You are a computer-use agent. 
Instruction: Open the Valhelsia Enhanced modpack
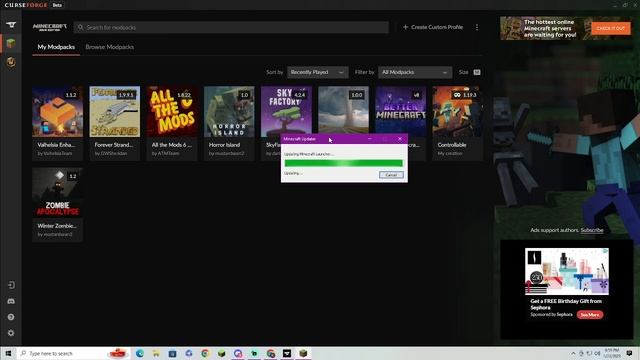pyautogui.click(x=58, y=123)
